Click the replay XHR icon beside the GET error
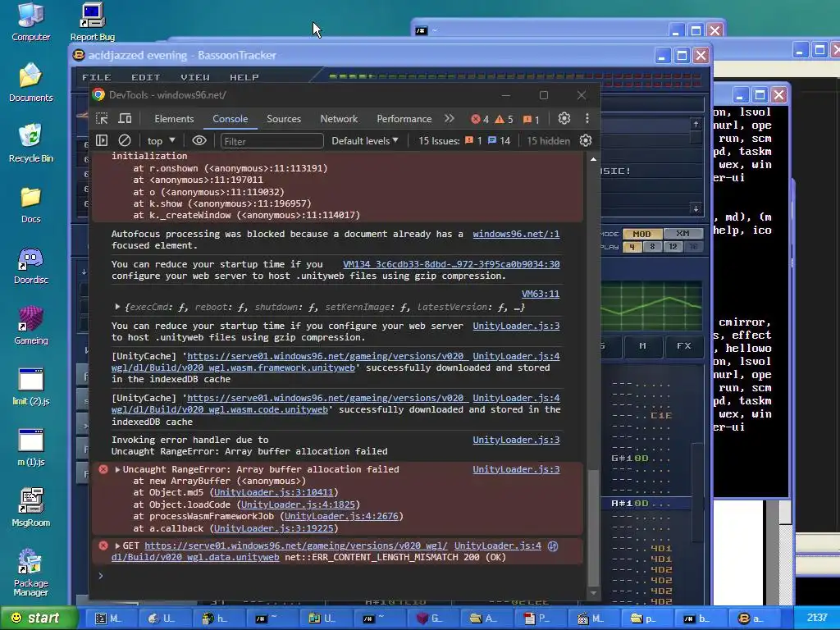Viewport: 840px width, 630px height. point(553,546)
